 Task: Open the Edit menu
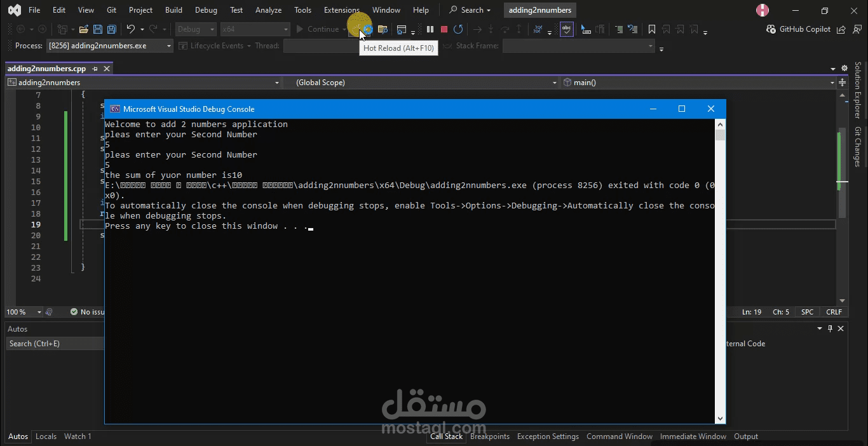click(x=59, y=10)
